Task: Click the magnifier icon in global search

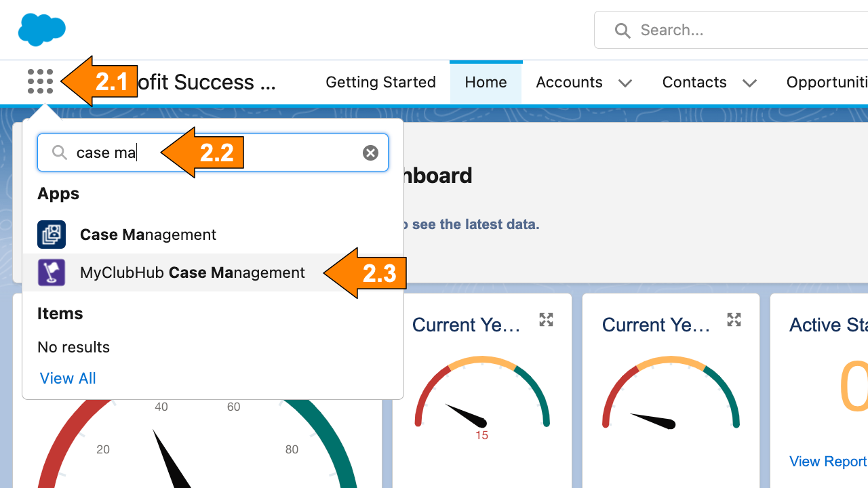Action: pos(622,30)
